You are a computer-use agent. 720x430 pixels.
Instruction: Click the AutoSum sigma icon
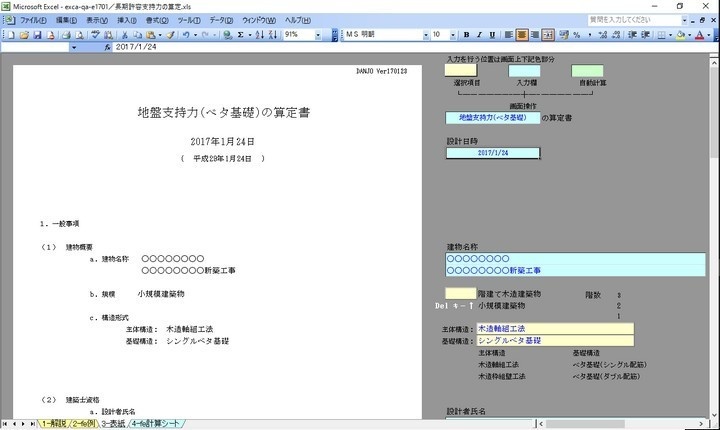click(x=240, y=35)
